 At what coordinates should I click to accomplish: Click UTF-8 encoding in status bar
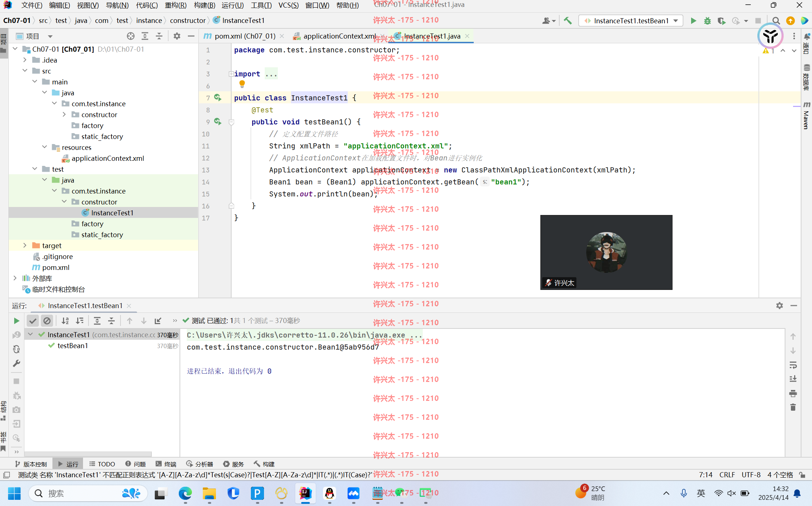point(751,475)
